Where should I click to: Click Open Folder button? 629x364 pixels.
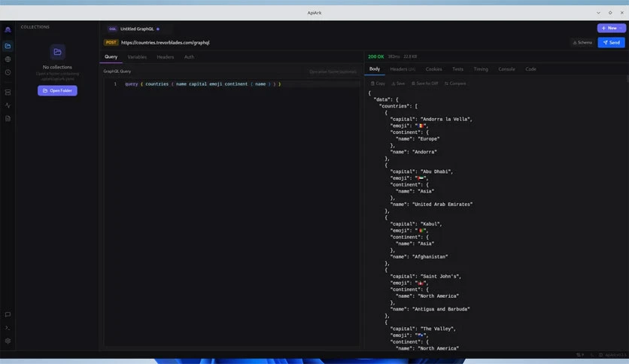coord(57,90)
